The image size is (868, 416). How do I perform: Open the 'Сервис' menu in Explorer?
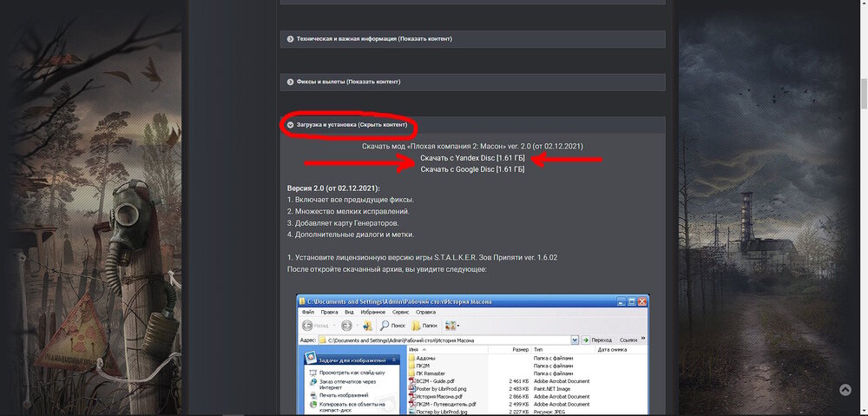tap(400, 312)
